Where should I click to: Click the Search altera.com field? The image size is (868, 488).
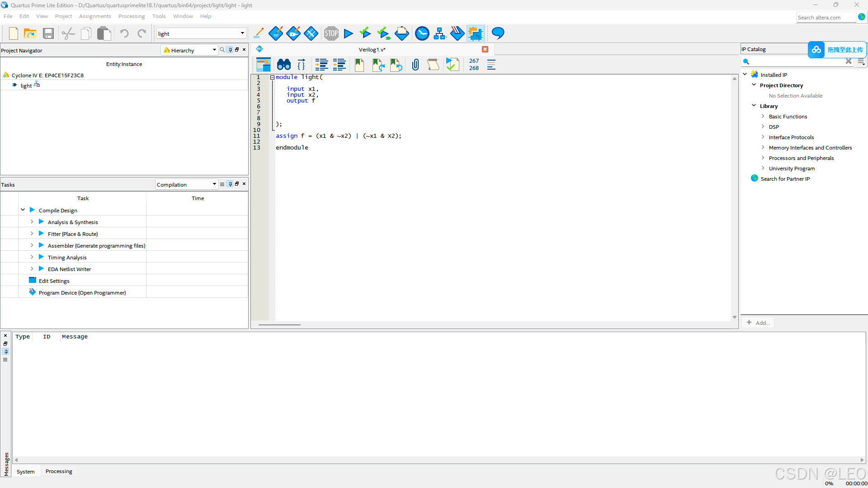pyautogui.click(x=826, y=17)
